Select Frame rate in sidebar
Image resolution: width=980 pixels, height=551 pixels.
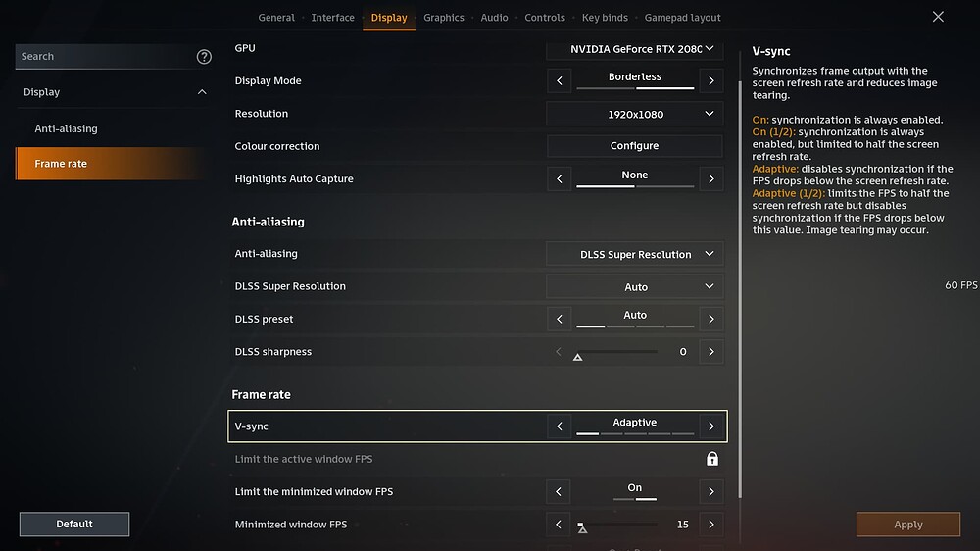coord(113,163)
